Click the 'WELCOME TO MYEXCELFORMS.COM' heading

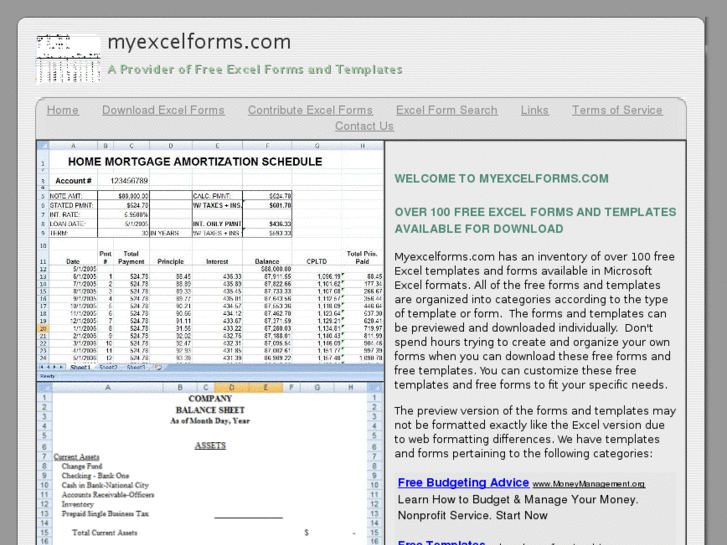pos(501,179)
